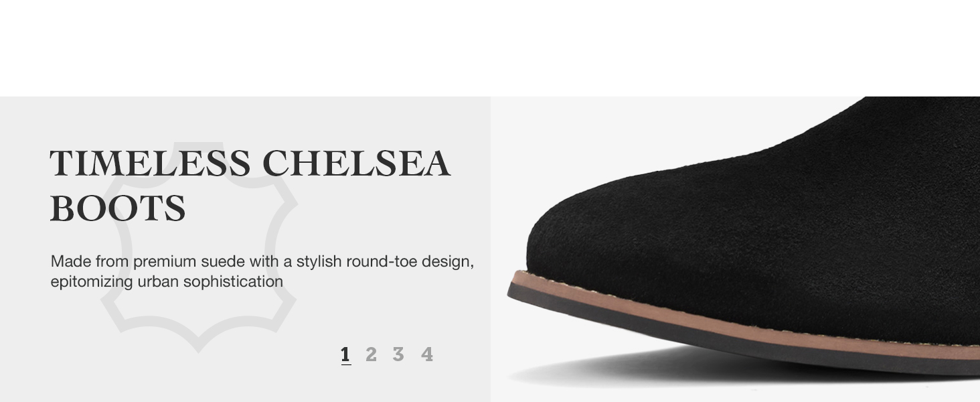The width and height of the screenshot is (980, 402).
Task: Click the shadow beneath the boot
Action: pyautogui.click(x=669, y=368)
